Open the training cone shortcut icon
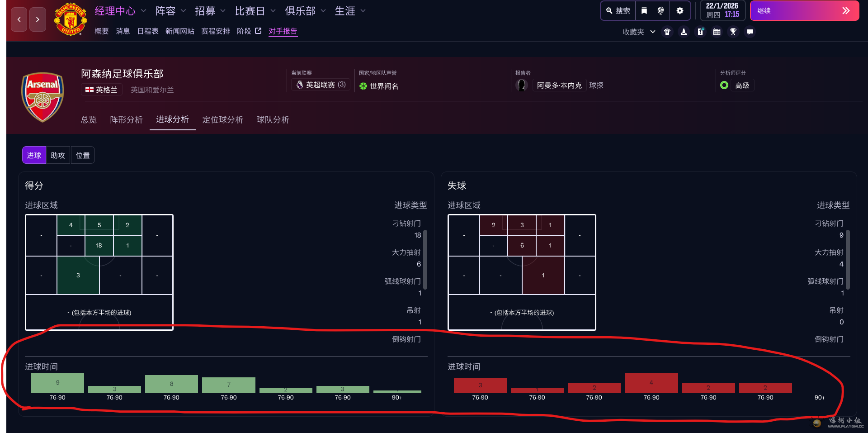 pos(684,32)
